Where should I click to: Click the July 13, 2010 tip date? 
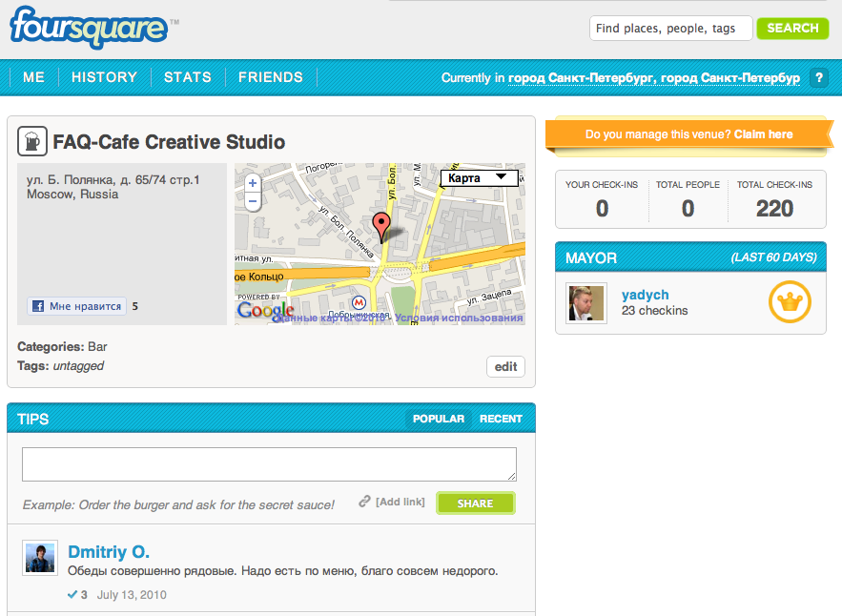coord(132,594)
